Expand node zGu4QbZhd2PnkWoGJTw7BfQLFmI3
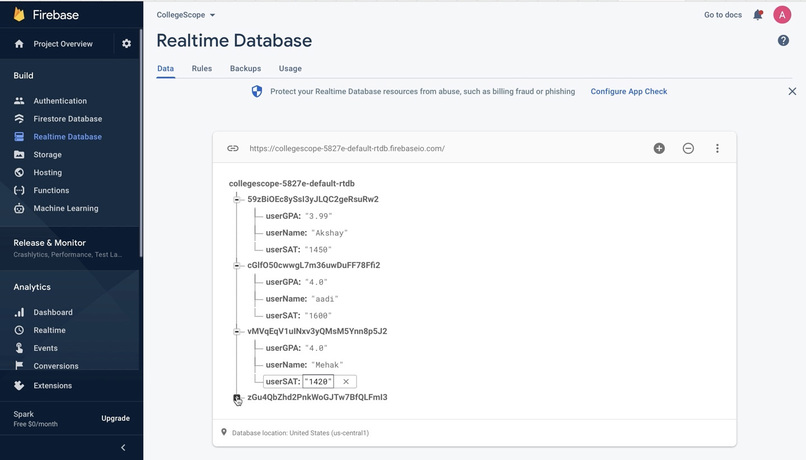Image resolution: width=806 pixels, height=460 pixels. (236, 397)
